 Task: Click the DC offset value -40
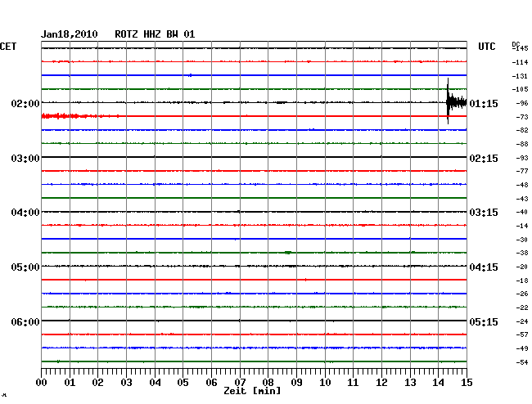[522, 212]
